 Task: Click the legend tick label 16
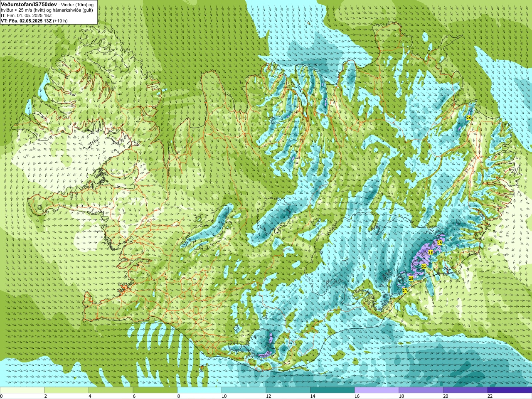357,396
